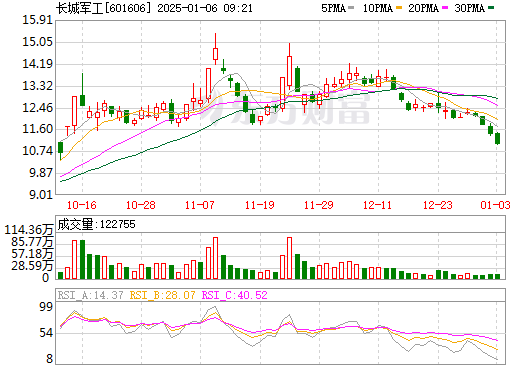Click the magenta 20PMA color marker
Image resolution: width=520 pixels, height=365 pixels.
(x=445, y=7)
